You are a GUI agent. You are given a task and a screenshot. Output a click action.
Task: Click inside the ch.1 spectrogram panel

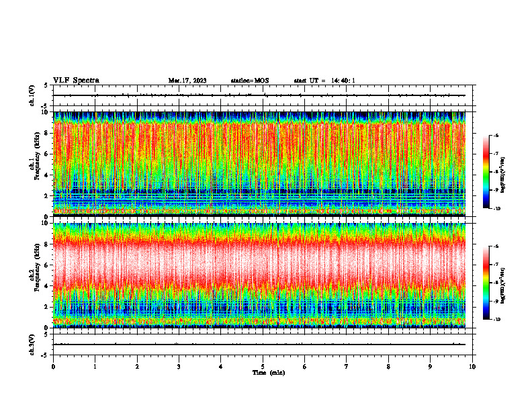(x=259, y=164)
